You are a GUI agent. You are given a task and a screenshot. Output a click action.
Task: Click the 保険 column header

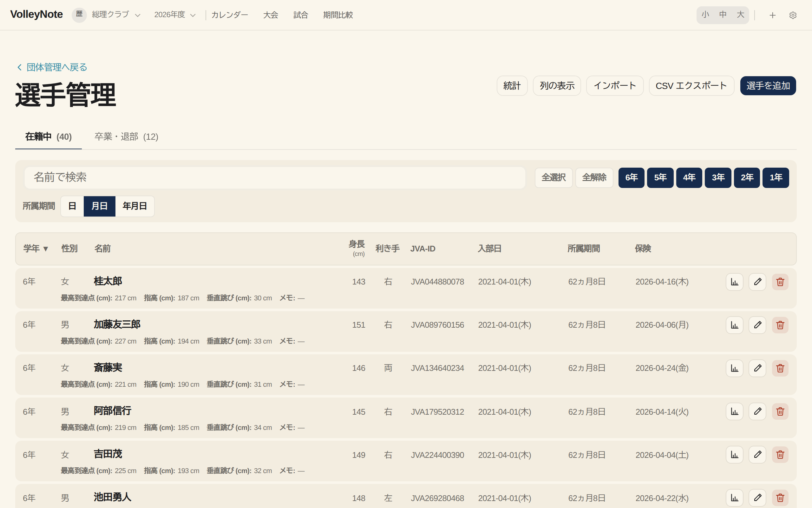click(x=643, y=249)
